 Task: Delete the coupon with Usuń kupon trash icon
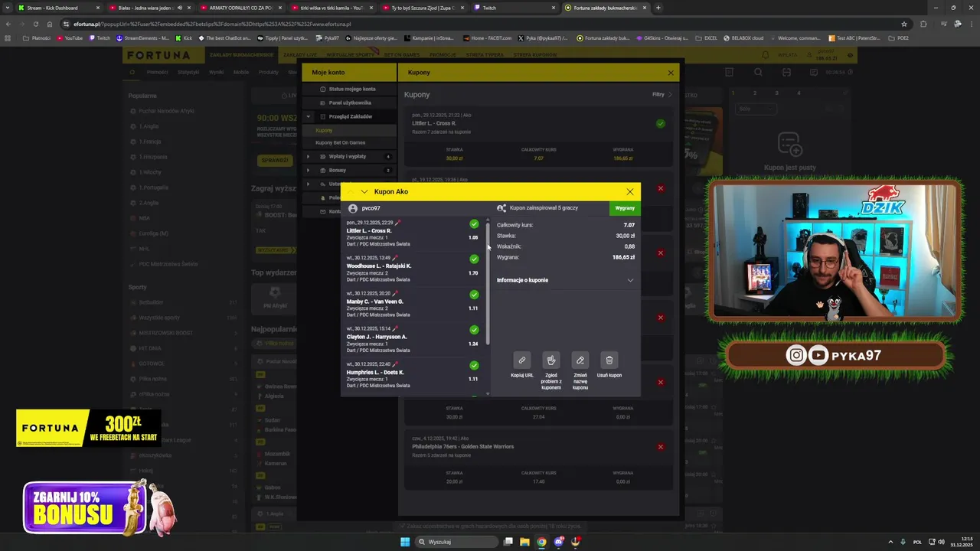(x=609, y=360)
